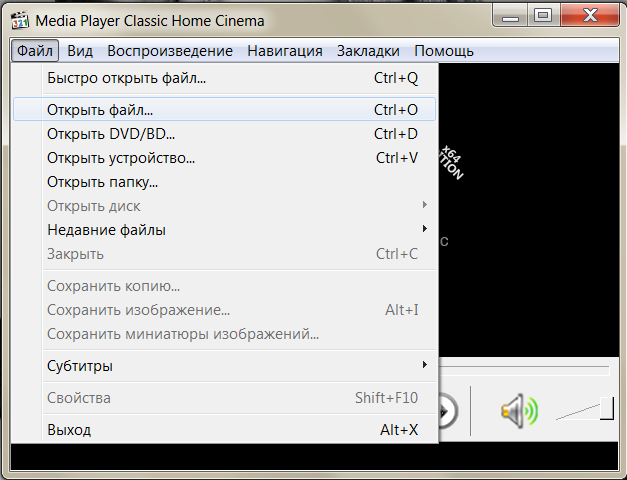Click the partially hidden playback button
Screen dimensions: 627x480
click(448, 411)
